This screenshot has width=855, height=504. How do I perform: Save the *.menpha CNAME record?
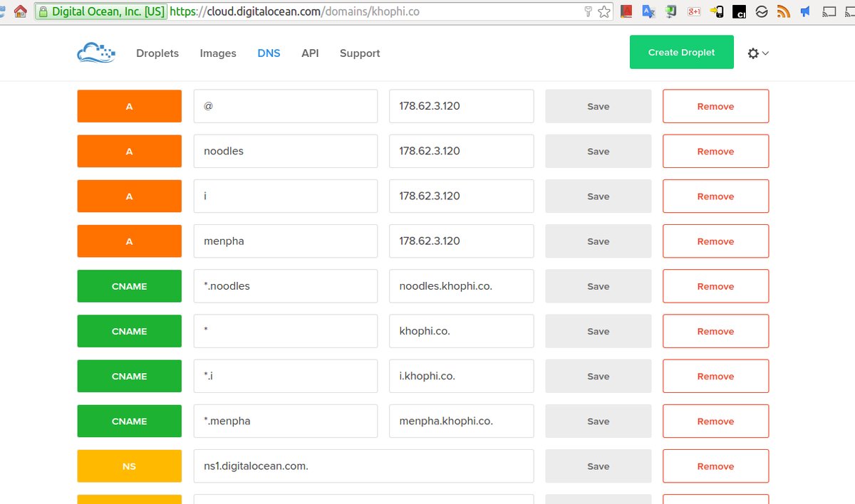click(x=598, y=421)
